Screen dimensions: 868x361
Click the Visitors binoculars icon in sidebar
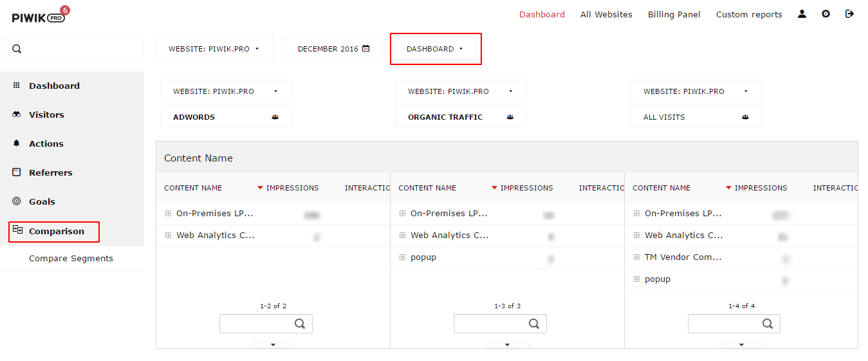(17, 115)
